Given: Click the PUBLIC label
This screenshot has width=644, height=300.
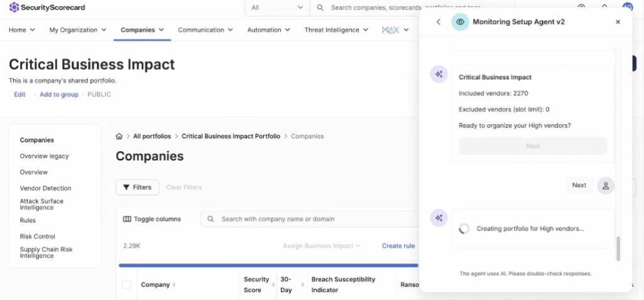Looking at the screenshot, I should (99, 94).
